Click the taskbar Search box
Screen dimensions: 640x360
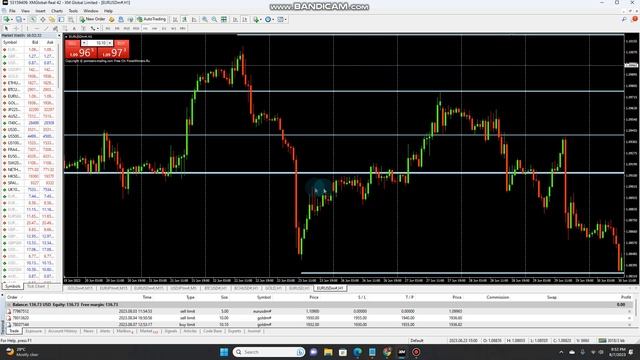269,352
